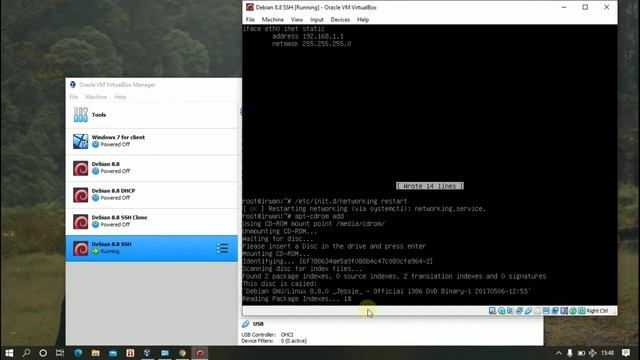The image size is (640, 360).
Task: Open Chrome from the taskbar
Action: click(x=182, y=353)
